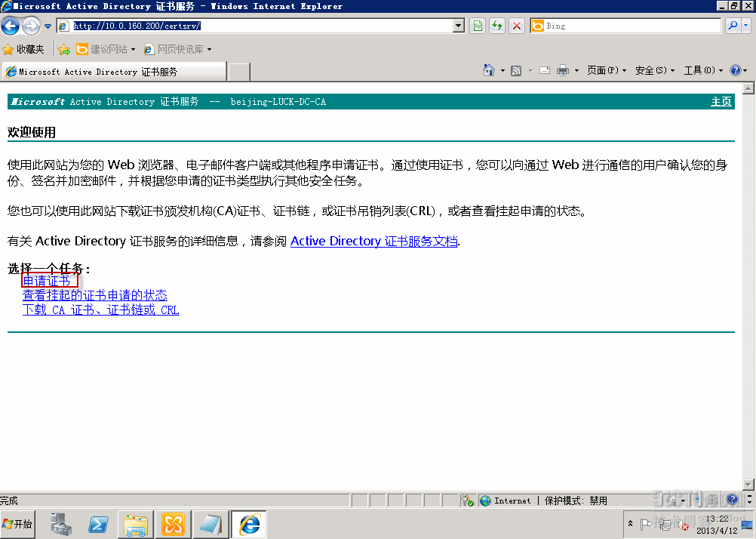Start search with the magnifier icon

(x=733, y=26)
